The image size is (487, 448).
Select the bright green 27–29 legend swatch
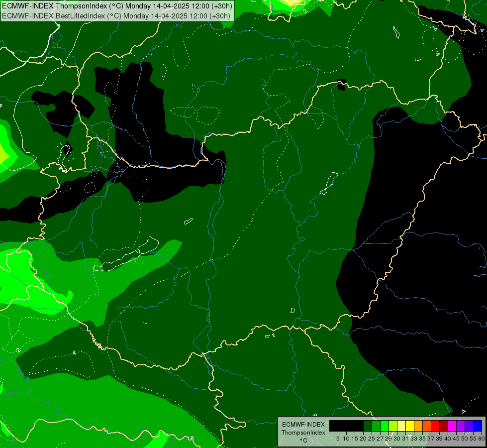385,426
